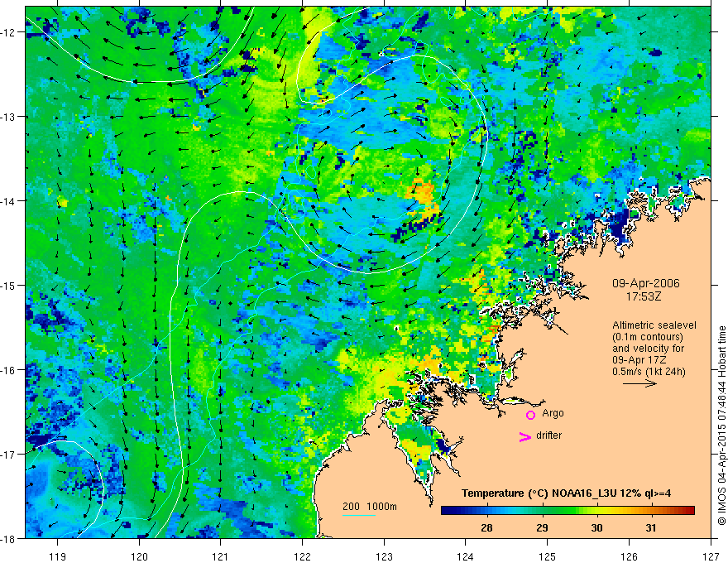Click the IMOS copyright timestamp text
728x563 pixels.
[721, 426]
